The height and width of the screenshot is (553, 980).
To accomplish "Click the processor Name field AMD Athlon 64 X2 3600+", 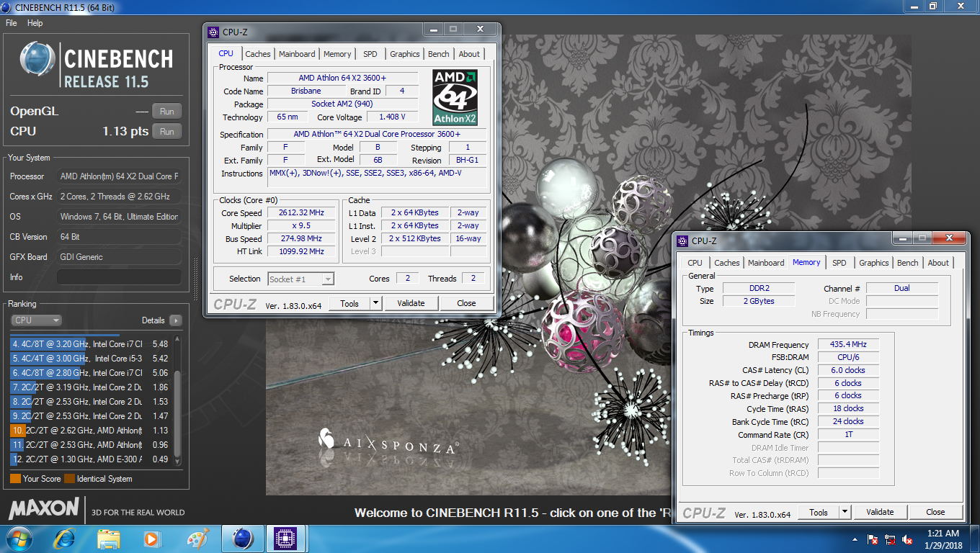I will [342, 78].
